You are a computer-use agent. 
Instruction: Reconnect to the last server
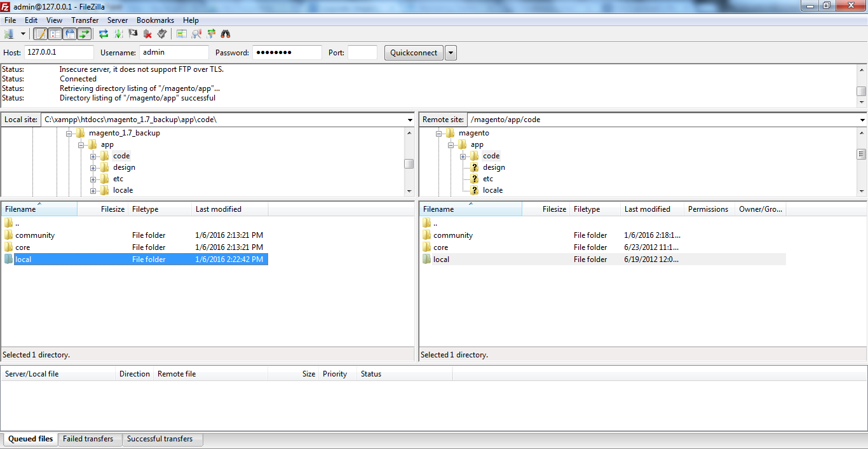pos(162,34)
